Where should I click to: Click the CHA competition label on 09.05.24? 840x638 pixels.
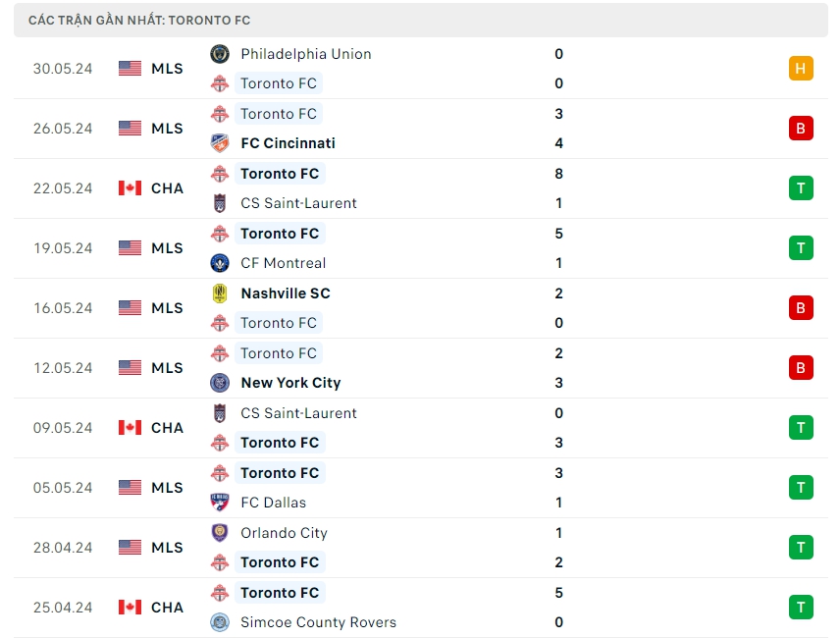click(x=167, y=428)
